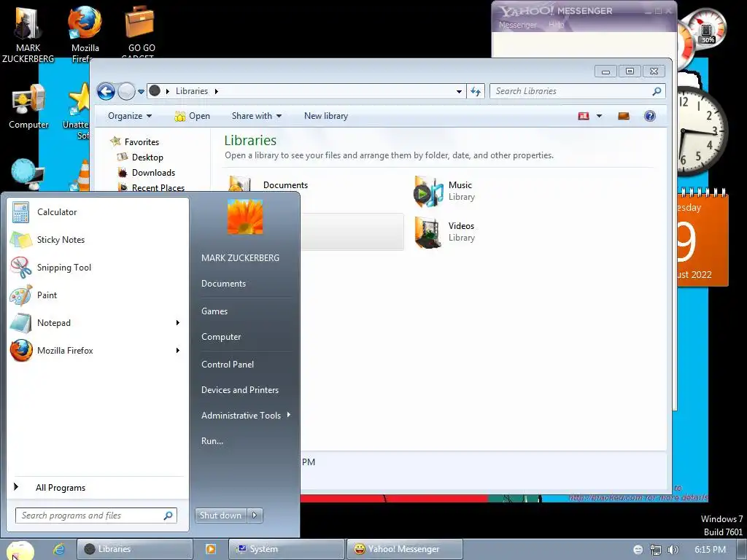Select Run... in the Start menu

click(x=212, y=441)
